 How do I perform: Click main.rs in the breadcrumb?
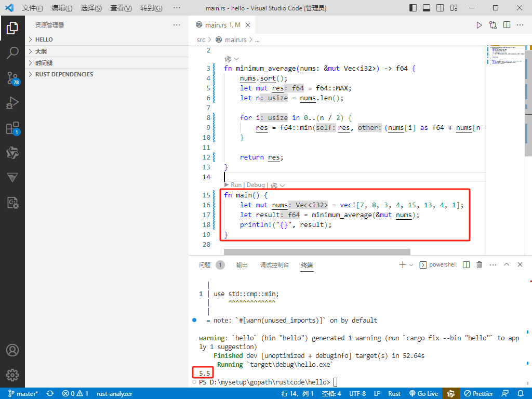click(235, 39)
